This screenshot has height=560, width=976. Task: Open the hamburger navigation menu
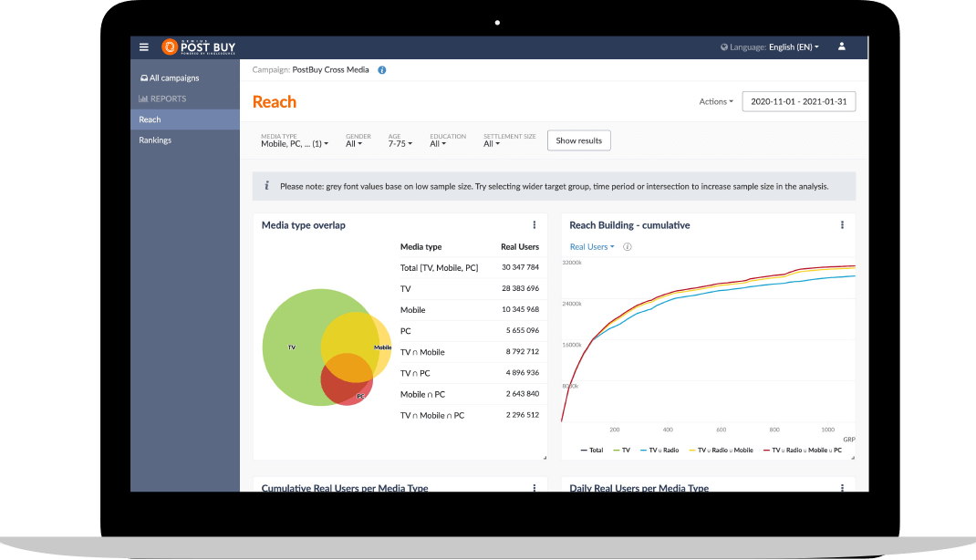[x=144, y=47]
